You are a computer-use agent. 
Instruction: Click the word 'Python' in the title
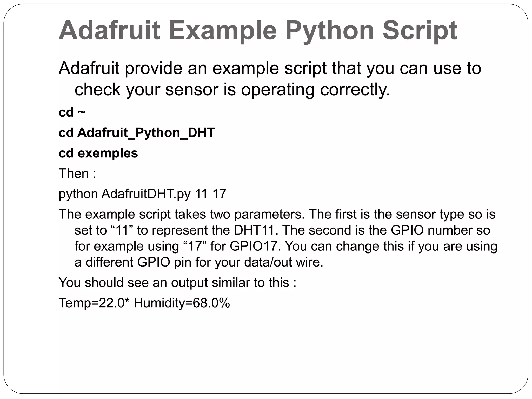click(330, 31)
